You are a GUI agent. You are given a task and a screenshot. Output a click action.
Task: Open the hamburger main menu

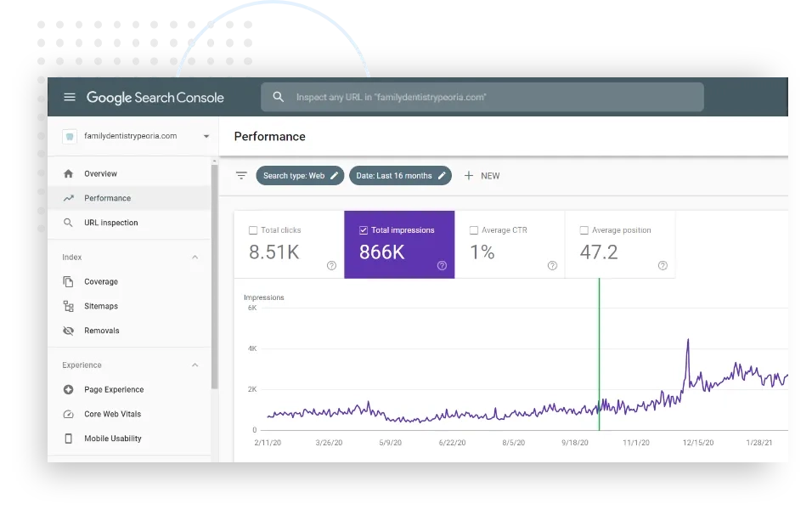click(x=70, y=98)
